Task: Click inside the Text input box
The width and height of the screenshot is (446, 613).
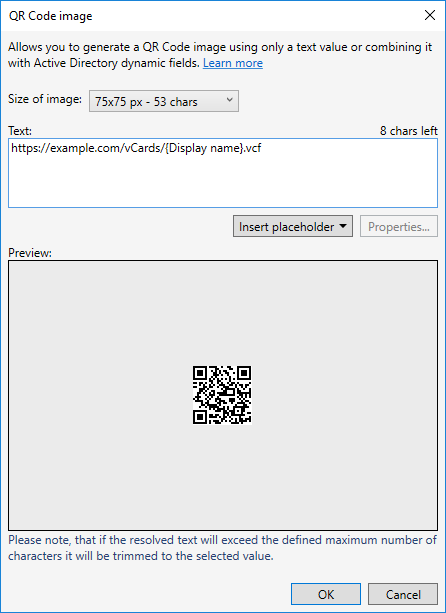Action: click(x=223, y=173)
